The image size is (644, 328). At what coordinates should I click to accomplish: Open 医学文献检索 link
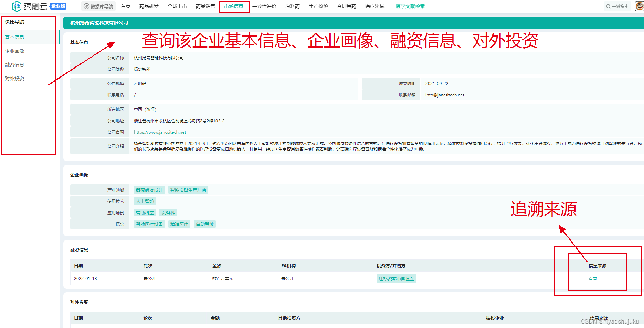[x=410, y=6]
